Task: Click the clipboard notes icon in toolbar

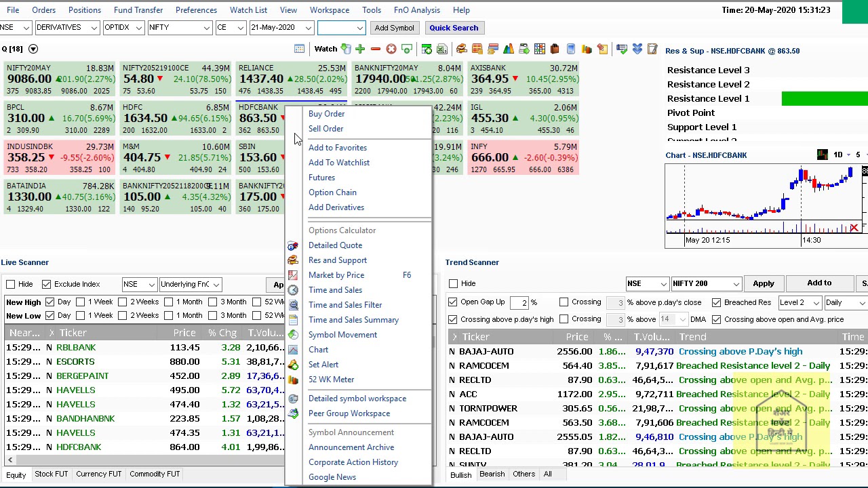Action: (x=652, y=49)
